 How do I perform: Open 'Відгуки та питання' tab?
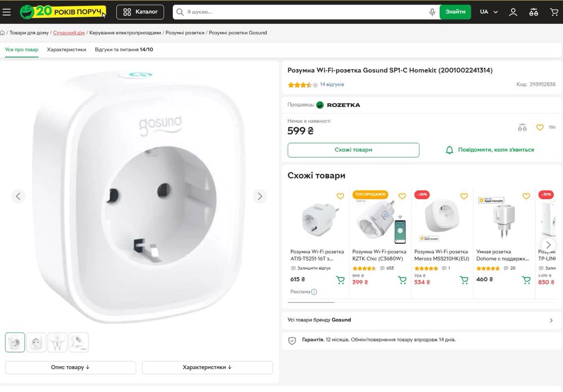123,50
